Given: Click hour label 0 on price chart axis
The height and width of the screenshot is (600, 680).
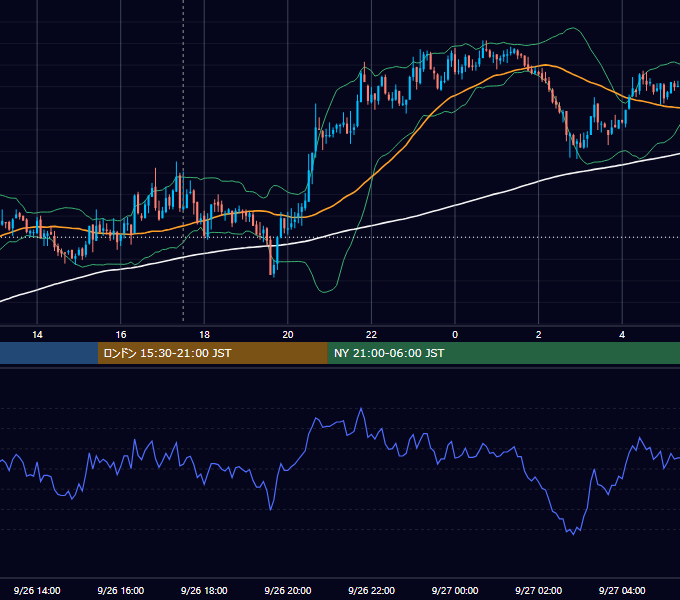Looking at the screenshot, I should pos(455,335).
